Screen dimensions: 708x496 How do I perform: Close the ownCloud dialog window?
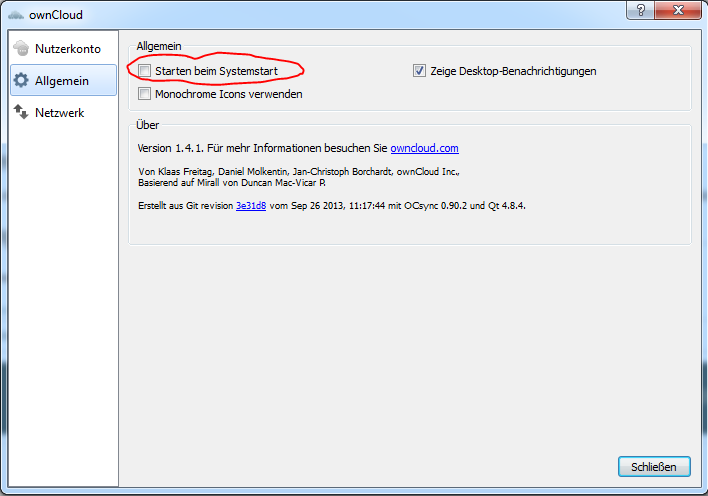click(678, 9)
